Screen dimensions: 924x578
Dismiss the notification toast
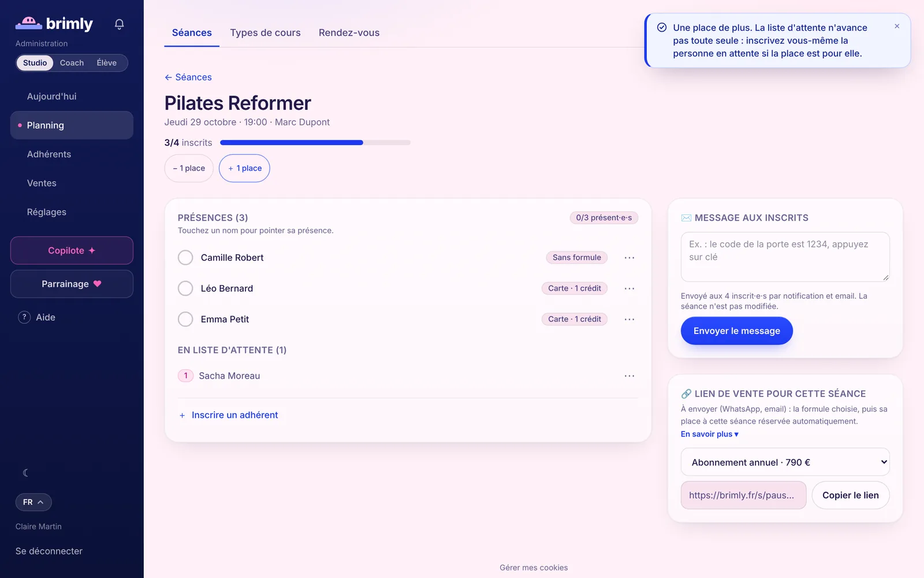click(897, 26)
